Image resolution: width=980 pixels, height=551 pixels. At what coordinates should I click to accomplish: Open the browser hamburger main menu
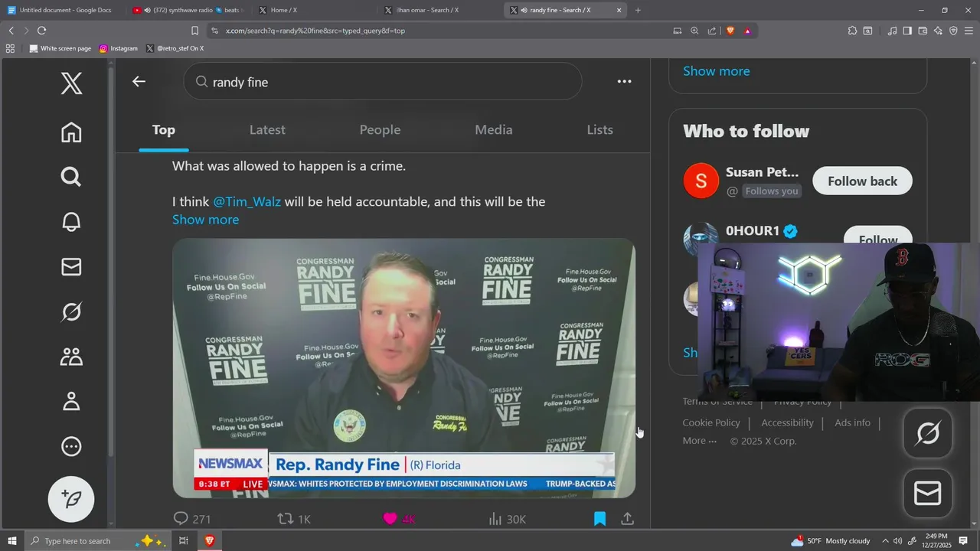[969, 31]
